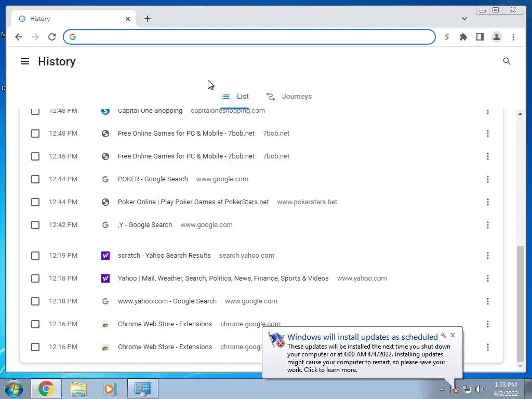This screenshot has width=532, height=399.
Task: Go back with the browser back arrow
Action: click(x=19, y=37)
